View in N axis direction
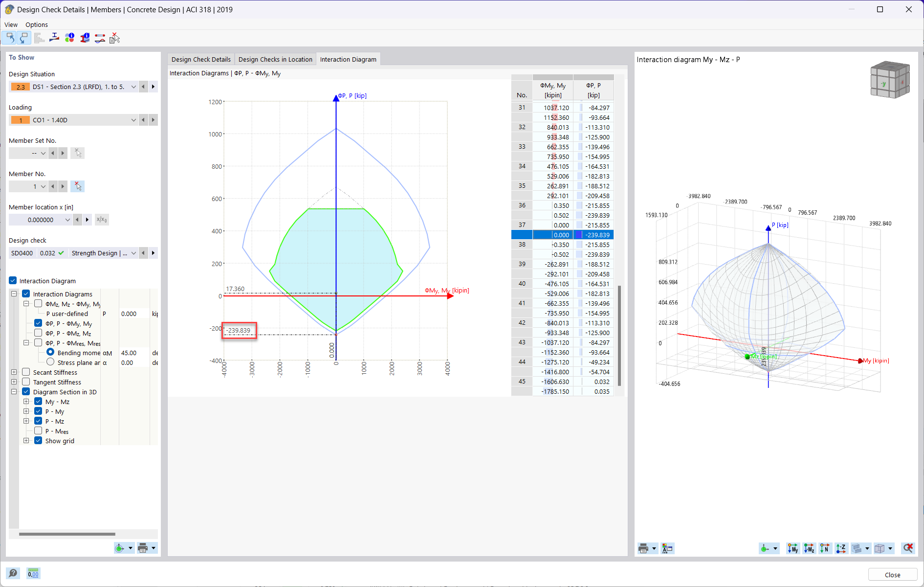924x587 pixels. [x=825, y=548]
